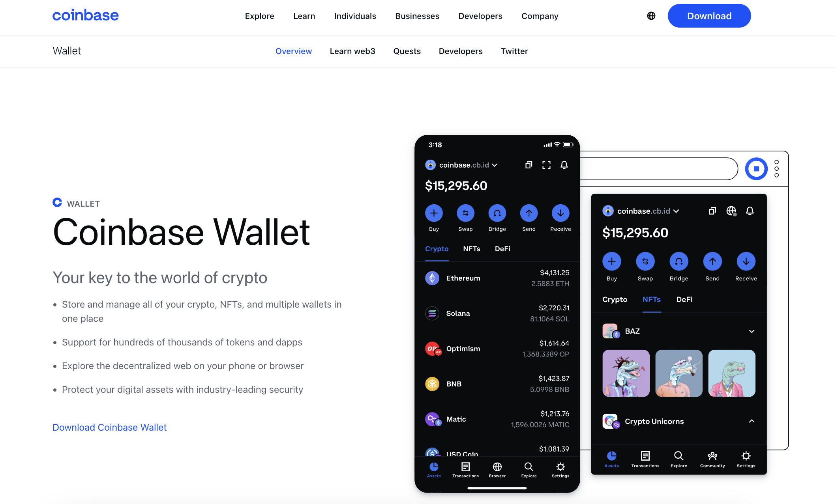Toggle the notification bell icon
Screen dimensions: 836x504
pos(564,165)
